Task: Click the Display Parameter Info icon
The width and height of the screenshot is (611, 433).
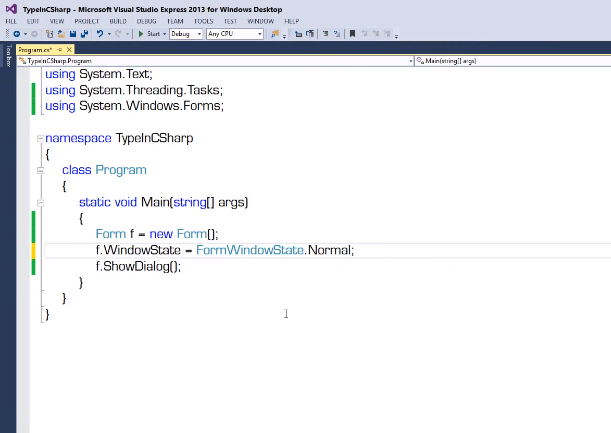Action: click(310, 34)
